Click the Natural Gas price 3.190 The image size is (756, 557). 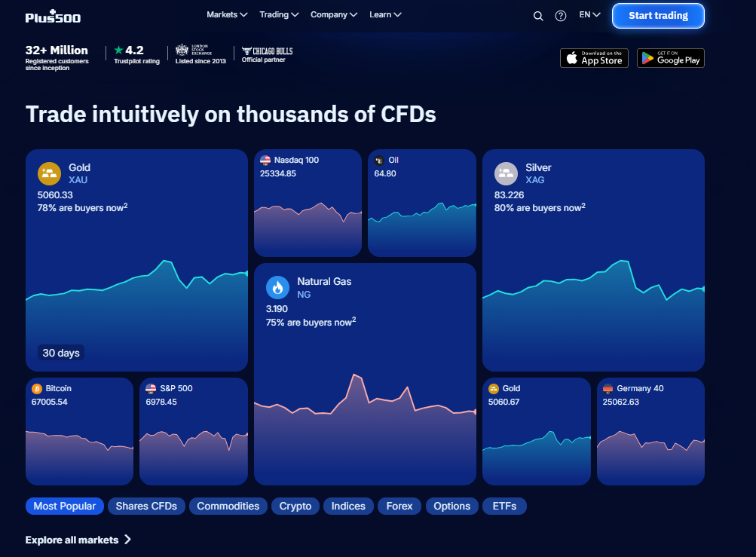click(277, 309)
